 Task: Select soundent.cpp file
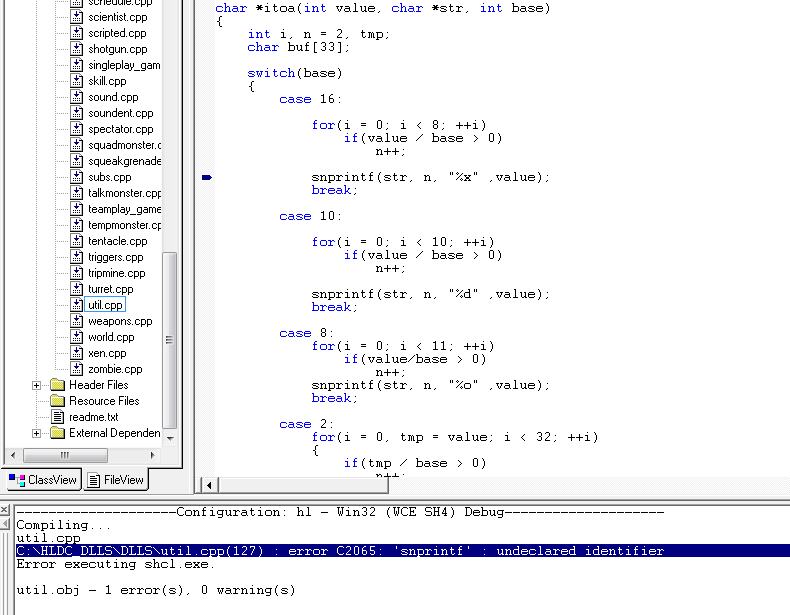click(120, 113)
